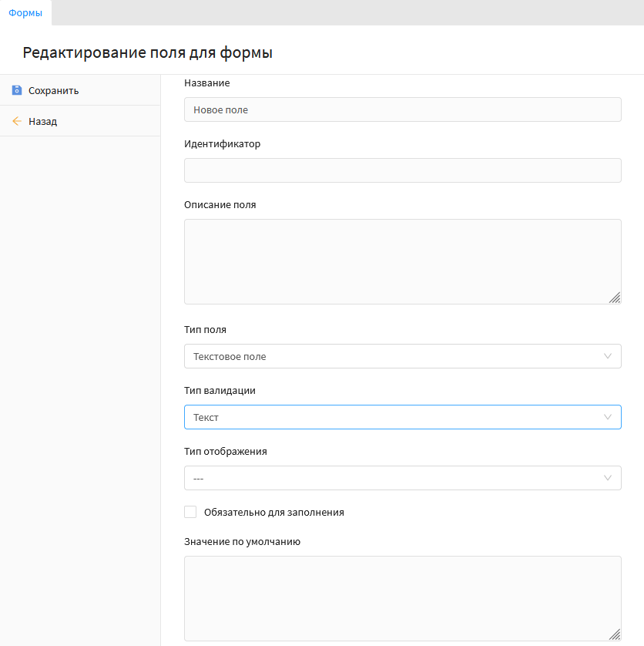Click into the empty Идентификатор input

click(x=402, y=170)
